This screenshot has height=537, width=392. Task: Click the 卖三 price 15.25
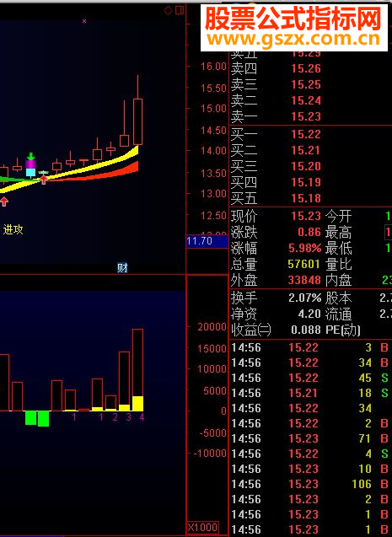306,84
